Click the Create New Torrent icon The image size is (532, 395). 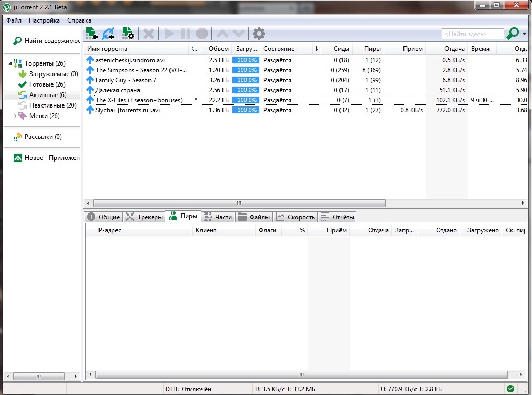point(128,34)
